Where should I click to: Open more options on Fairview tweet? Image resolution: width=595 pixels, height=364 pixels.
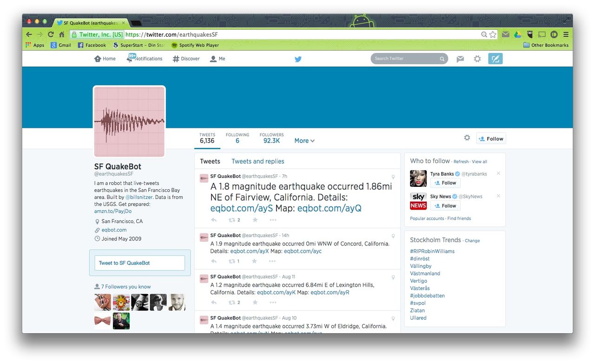[272, 220]
